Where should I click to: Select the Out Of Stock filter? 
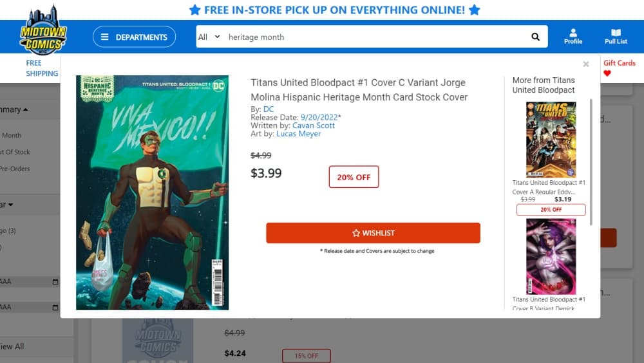coord(17,152)
